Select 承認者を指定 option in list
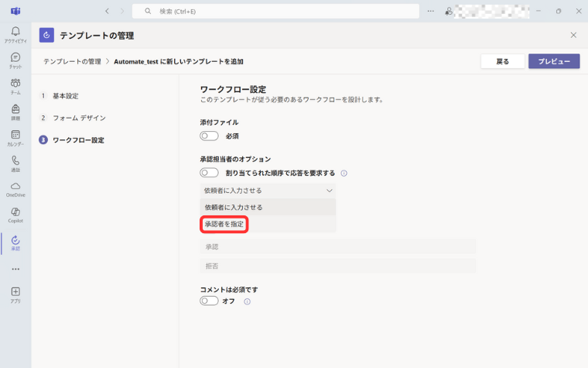588x368 pixels. [268, 224]
